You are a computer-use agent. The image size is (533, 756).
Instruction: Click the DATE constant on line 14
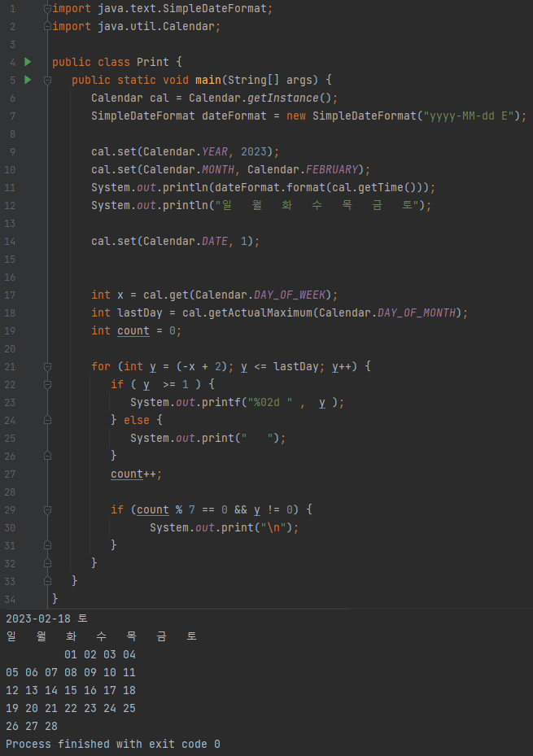point(215,241)
